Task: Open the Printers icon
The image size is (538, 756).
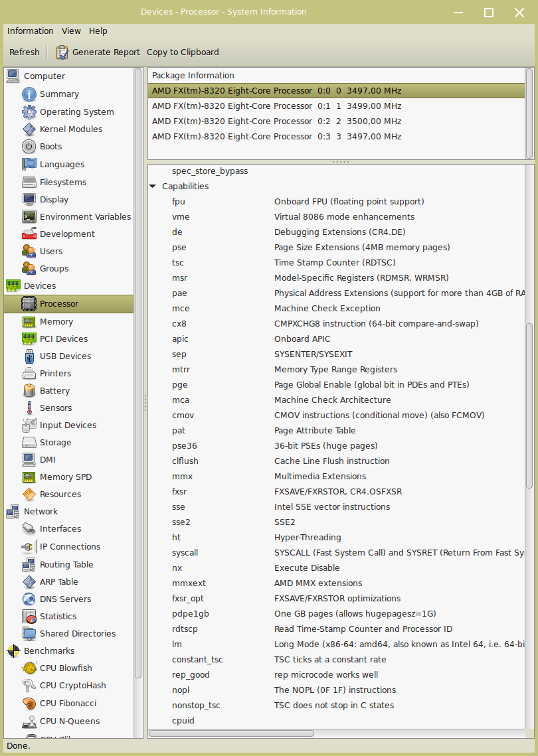Action: (29, 374)
